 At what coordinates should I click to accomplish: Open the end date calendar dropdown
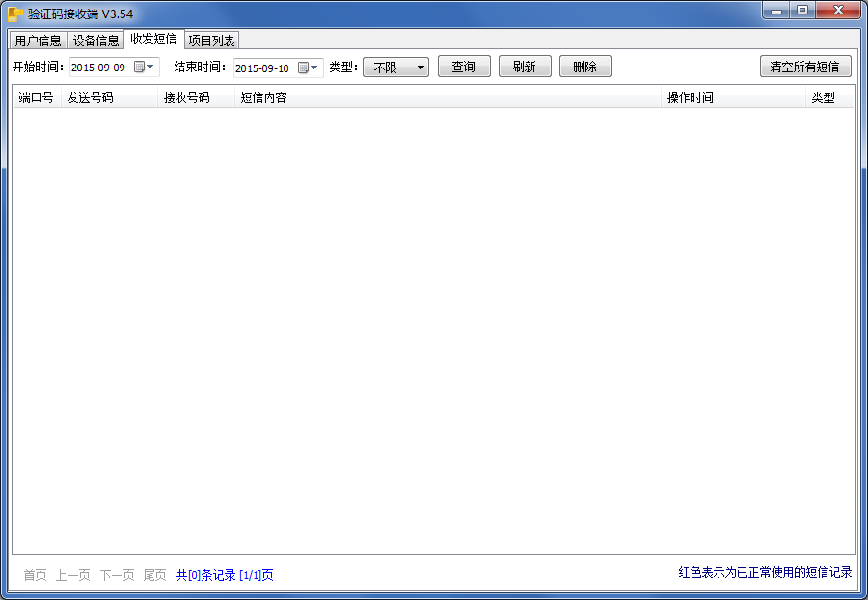308,68
